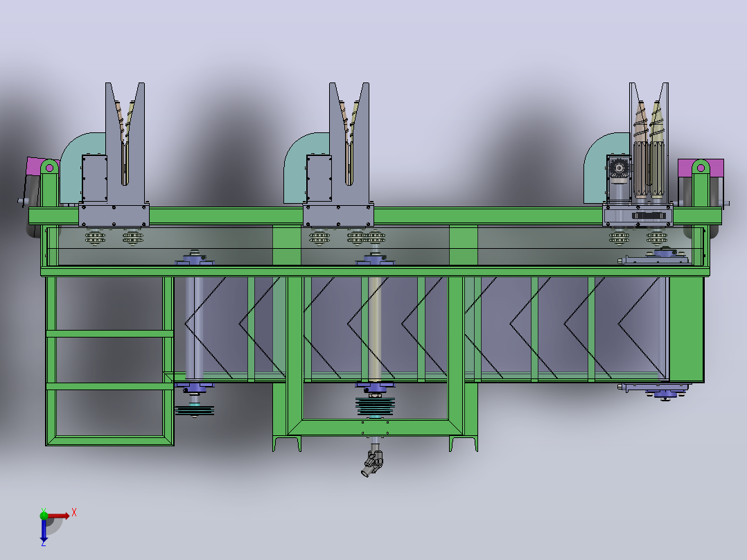Select the center multi-groove pulley under the tank
The height and width of the screenshot is (560, 747).
375,407
